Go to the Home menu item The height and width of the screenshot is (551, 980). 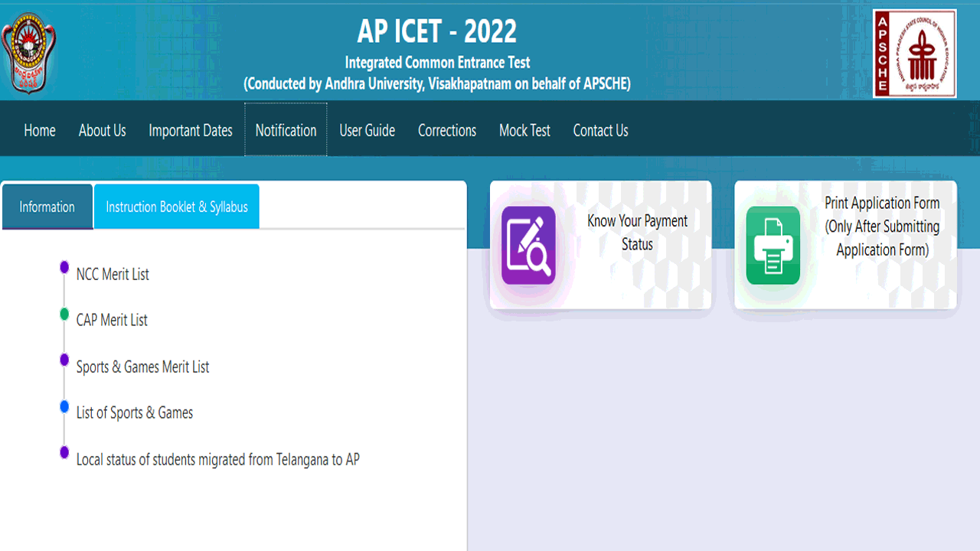40,130
